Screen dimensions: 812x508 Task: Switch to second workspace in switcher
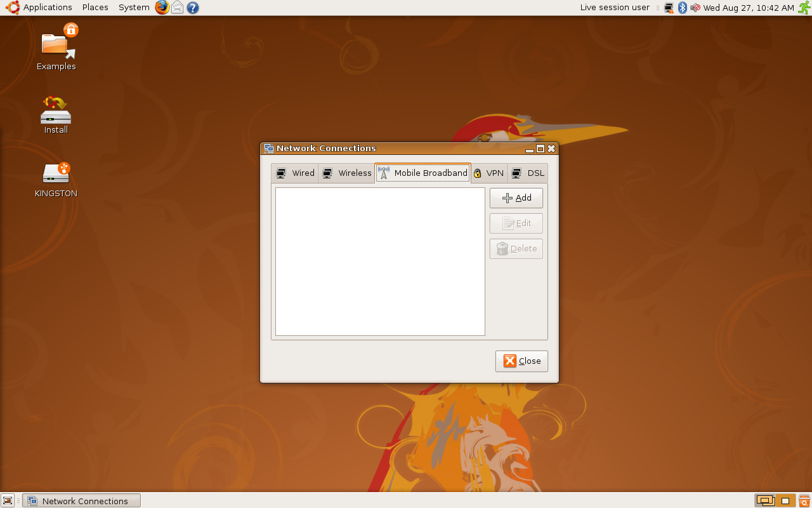pyautogui.click(x=785, y=500)
